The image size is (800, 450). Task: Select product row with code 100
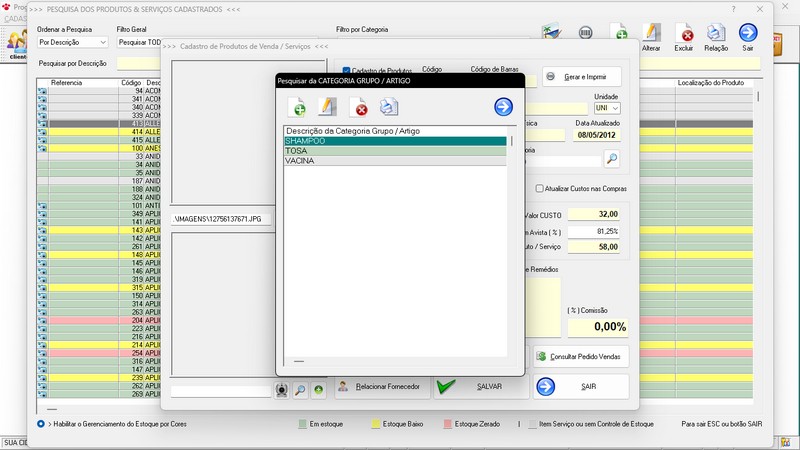click(x=98, y=148)
